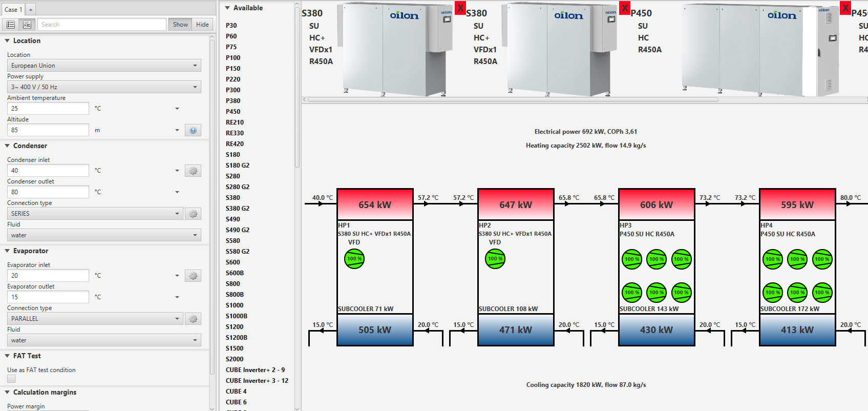
Task: Switch to the grouped tree view icon
Action: coord(27,25)
